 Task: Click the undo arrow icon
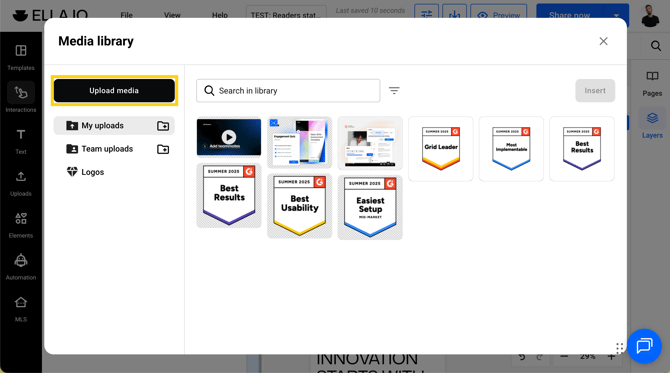click(x=522, y=357)
